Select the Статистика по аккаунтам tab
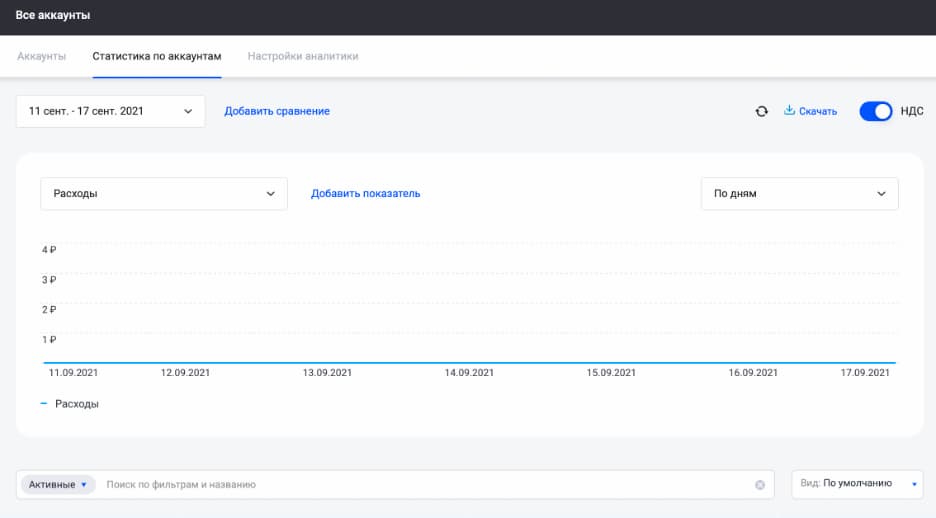 coord(157,56)
